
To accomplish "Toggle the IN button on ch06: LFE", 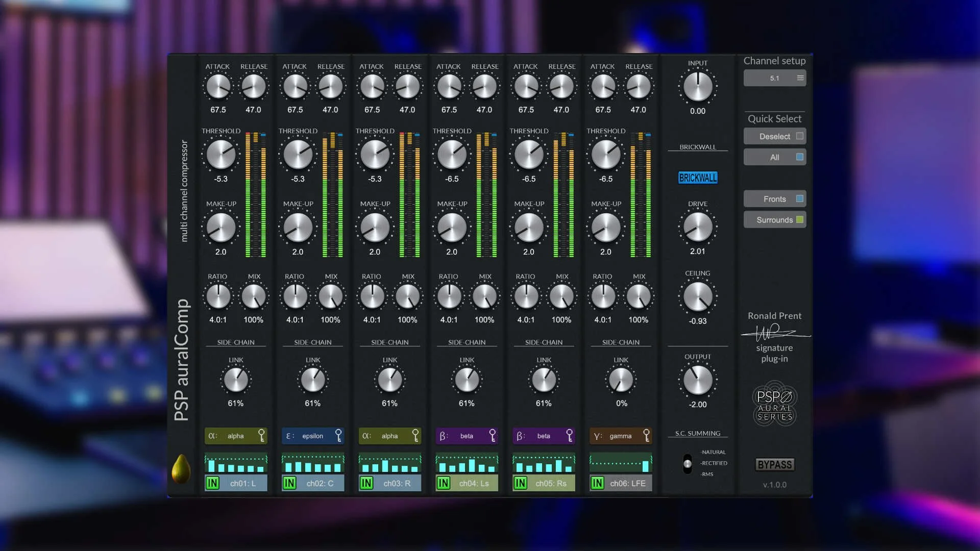I will (x=597, y=483).
